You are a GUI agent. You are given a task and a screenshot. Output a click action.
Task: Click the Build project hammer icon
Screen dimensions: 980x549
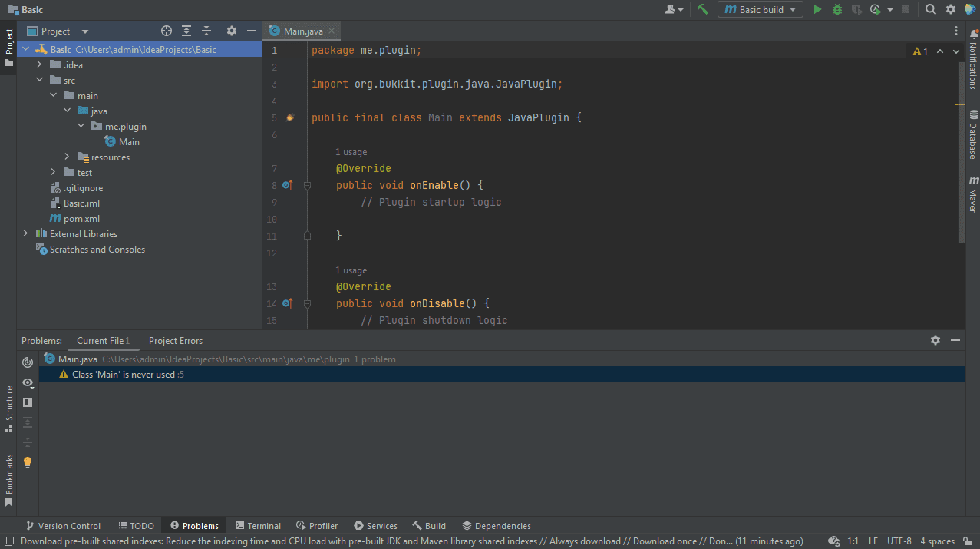702,9
